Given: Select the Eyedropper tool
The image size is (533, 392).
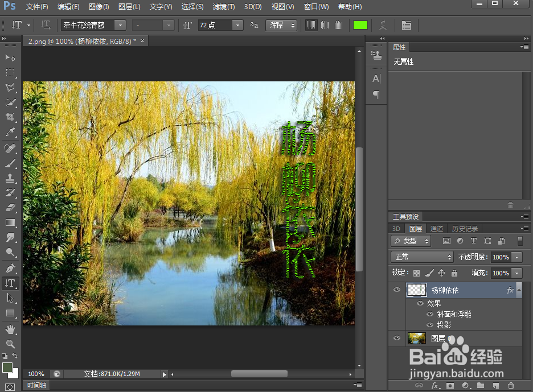Looking at the screenshot, I should (10, 132).
